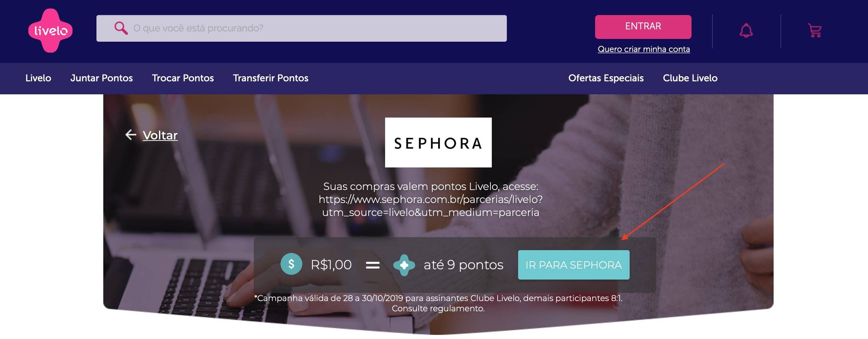This screenshot has height=339, width=868.
Task: Select Trocar Pontos in navigation
Action: pos(183,78)
